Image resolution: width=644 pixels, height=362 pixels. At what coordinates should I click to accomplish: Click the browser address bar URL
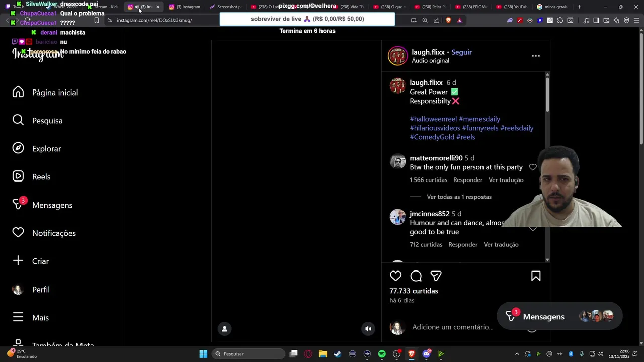154,20
